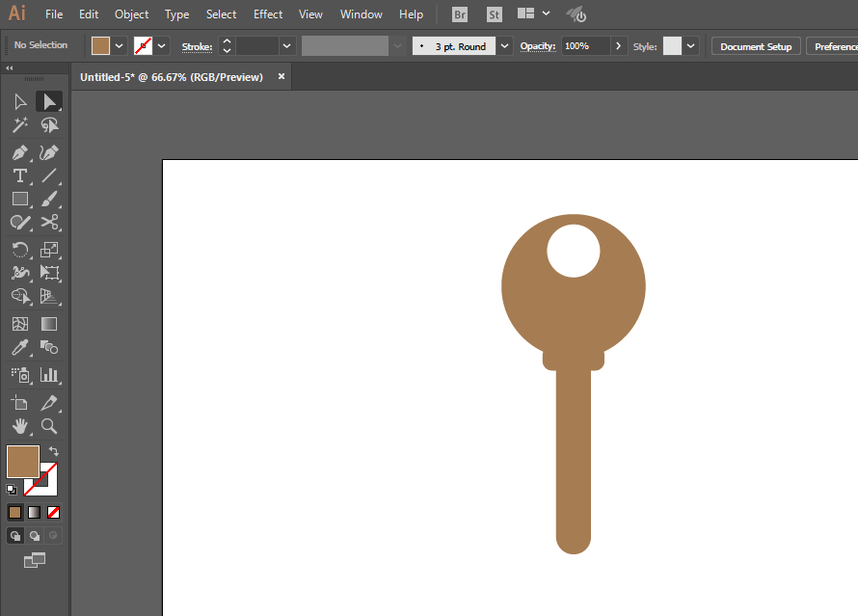Set paint mode to None in toolbar
858x616 pixels.
(54, 512)
